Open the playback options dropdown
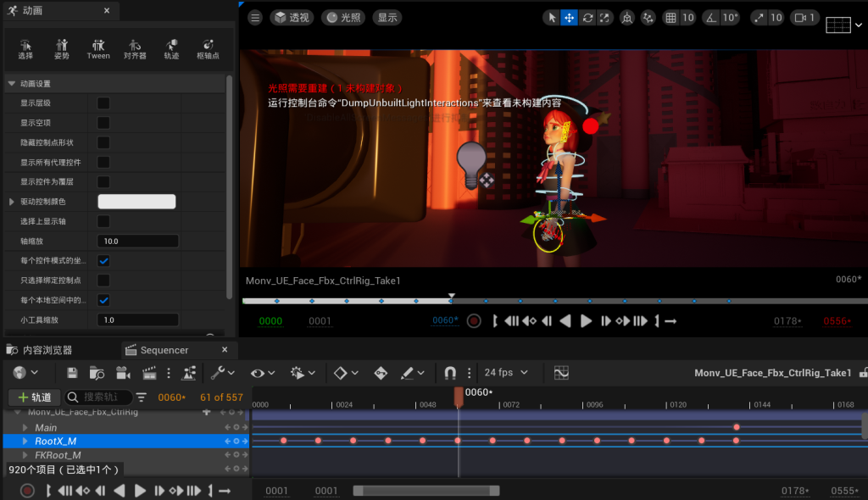The height and width of the screenshot is (500, 868). 303,373
